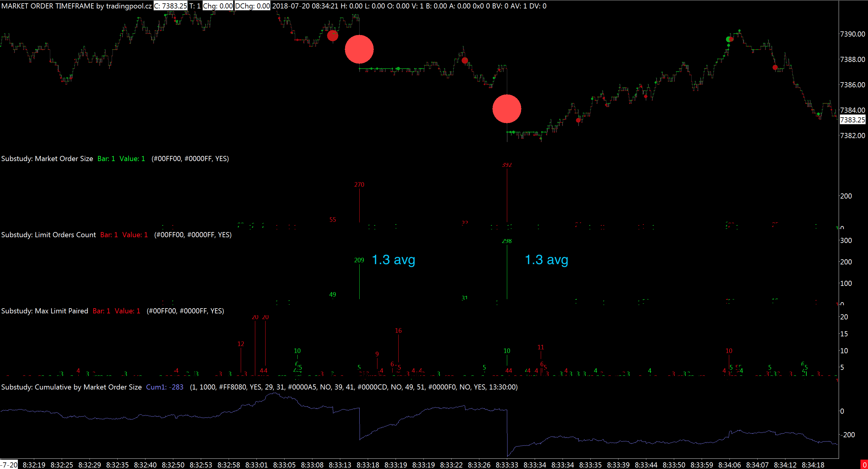Select the Substudy: Market Order Size label
This screenshot has height=469, width=868.
coord(47,159)
